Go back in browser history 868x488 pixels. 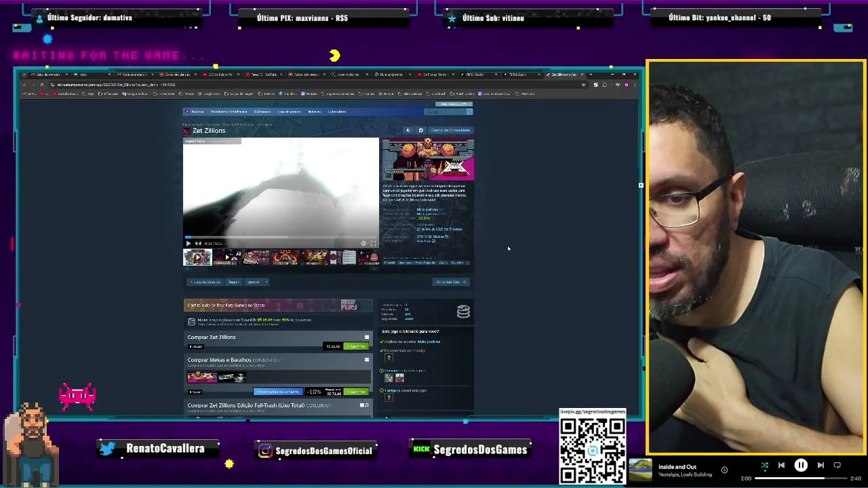click(24, 85)
